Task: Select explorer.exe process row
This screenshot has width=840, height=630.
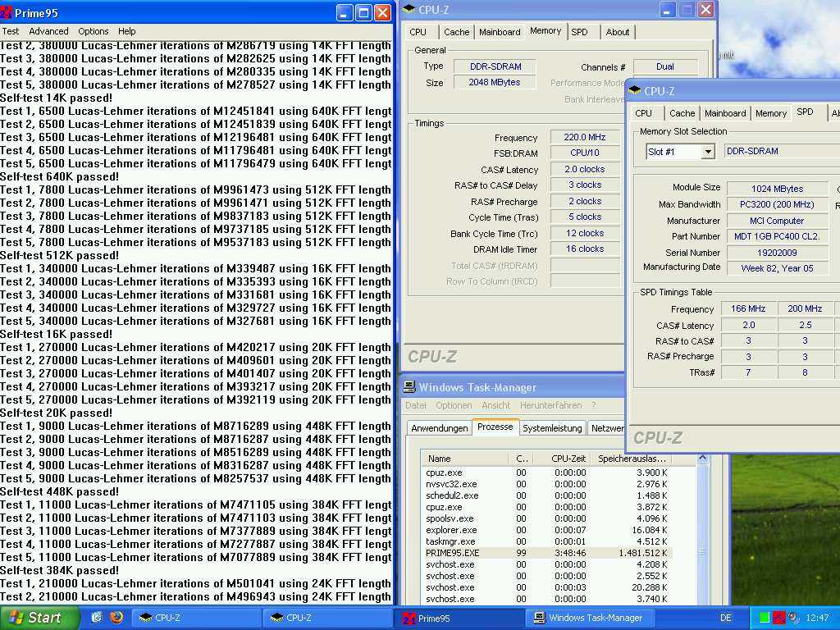Action: (546, 530)
